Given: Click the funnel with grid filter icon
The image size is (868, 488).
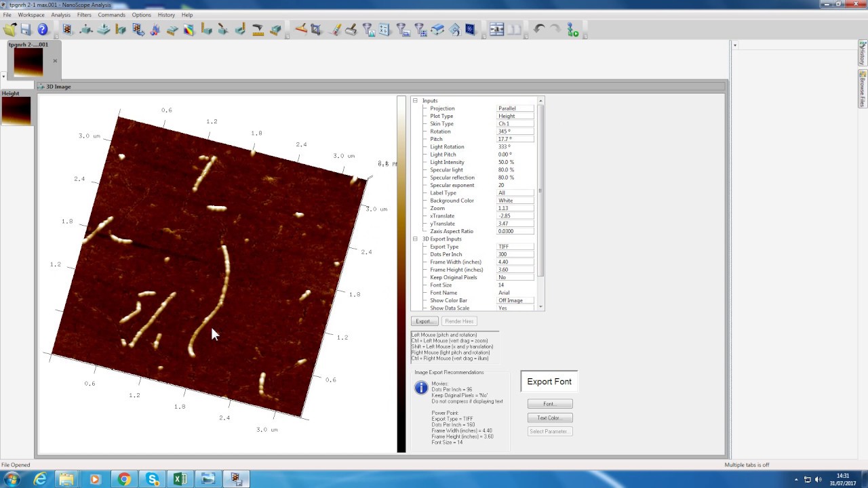Looking at the screenshot, I should point(420,29).
